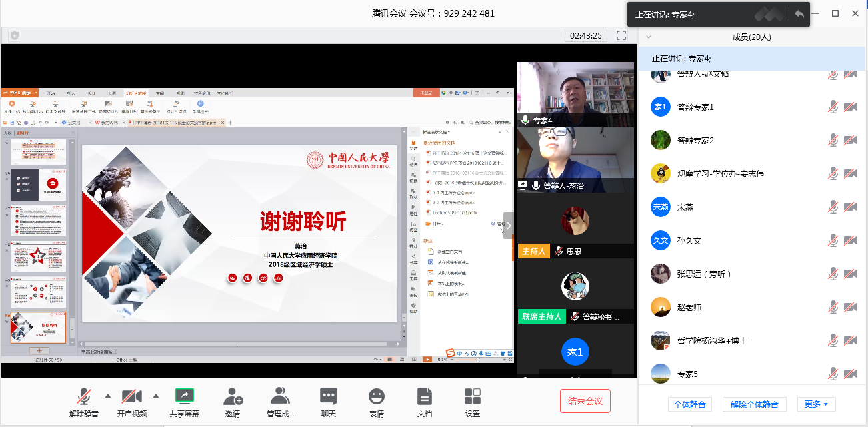Toggle microphone mute for 答辩专家1
Viewport: 868px width, 427px height.
tap(833, 107)
